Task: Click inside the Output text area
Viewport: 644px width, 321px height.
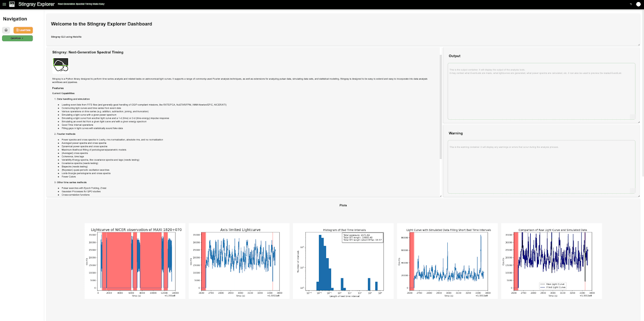Action: (541, 92)
